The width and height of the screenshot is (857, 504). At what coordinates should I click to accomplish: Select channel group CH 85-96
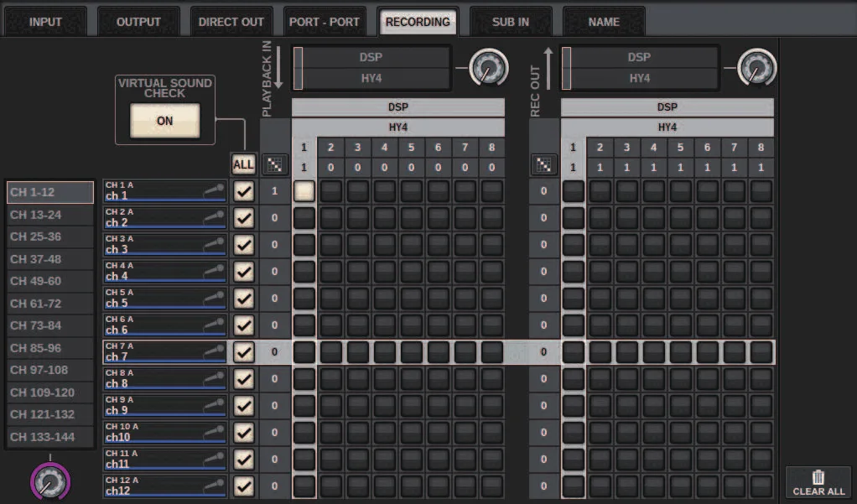click(x=49, y=348)
